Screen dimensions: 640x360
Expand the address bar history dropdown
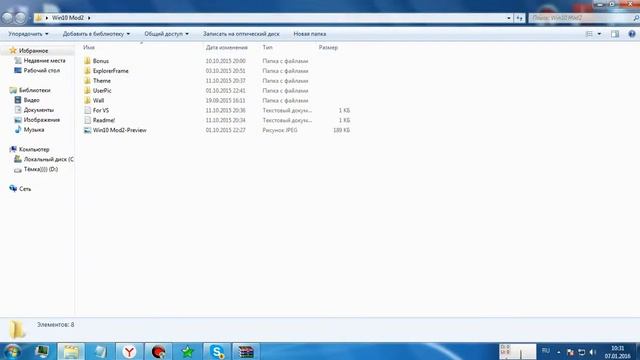click(x=509, y=18)
